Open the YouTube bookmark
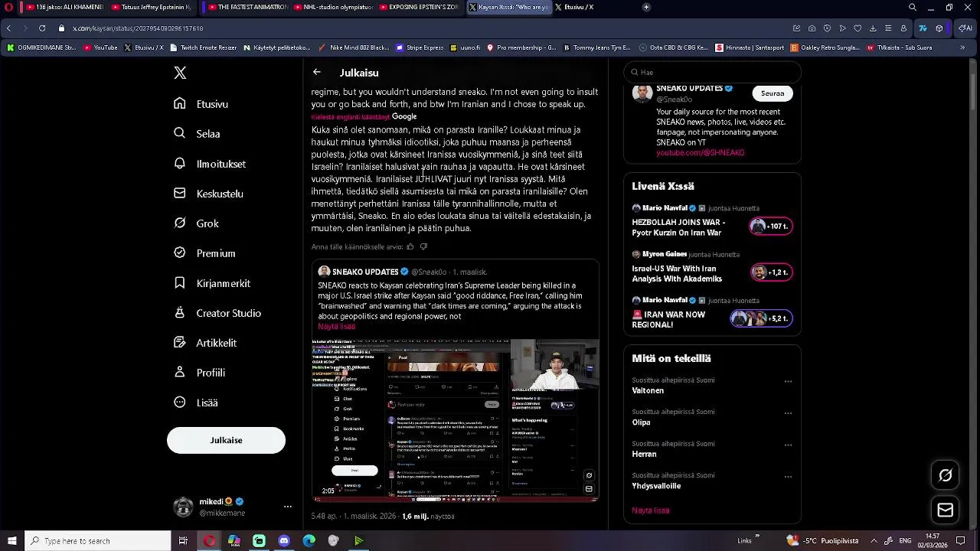 pos(100,47)
